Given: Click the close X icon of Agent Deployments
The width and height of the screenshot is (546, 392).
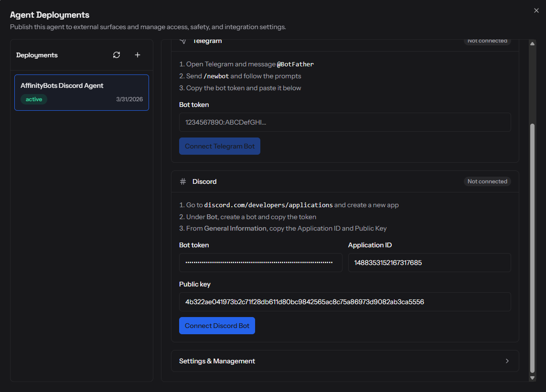Looking at the screenshot, I should coord(536,10).
